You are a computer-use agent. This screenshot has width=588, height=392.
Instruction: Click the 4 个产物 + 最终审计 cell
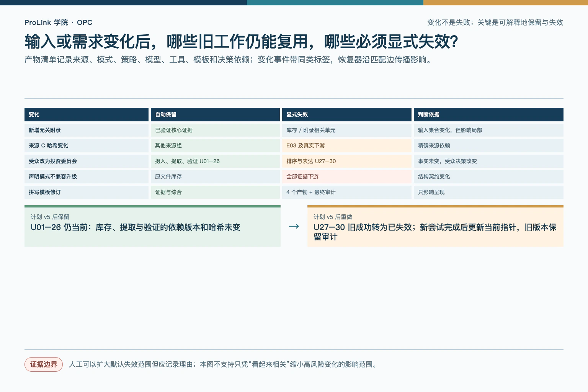(x=347, y=192)
